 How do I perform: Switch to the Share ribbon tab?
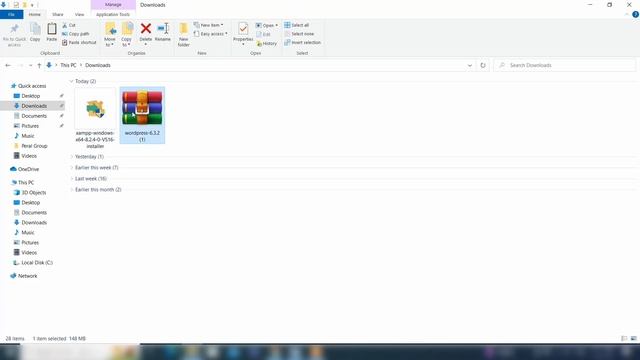[x=58, y=15]
